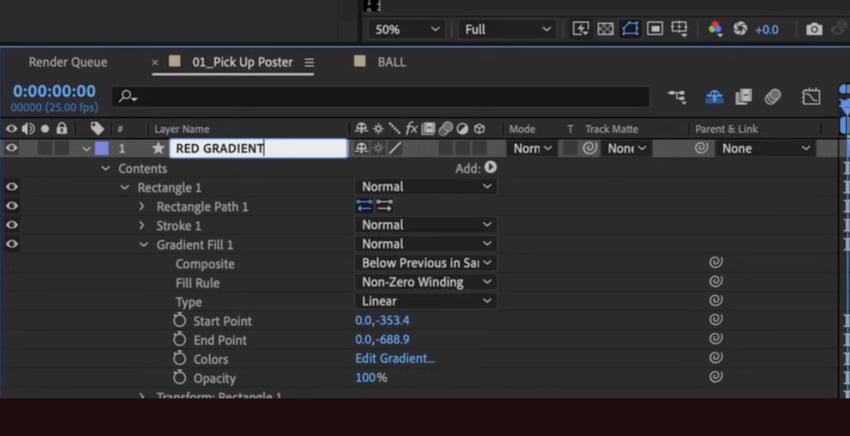Viewport: 850px width, 436px height.
Task: Close the 01_Pick Up Poster tab
Action: (154, 62)
